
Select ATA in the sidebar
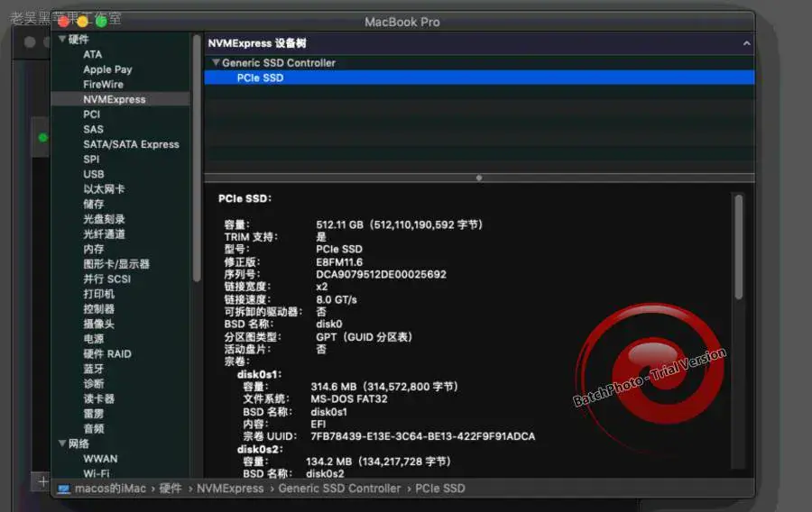93,54
